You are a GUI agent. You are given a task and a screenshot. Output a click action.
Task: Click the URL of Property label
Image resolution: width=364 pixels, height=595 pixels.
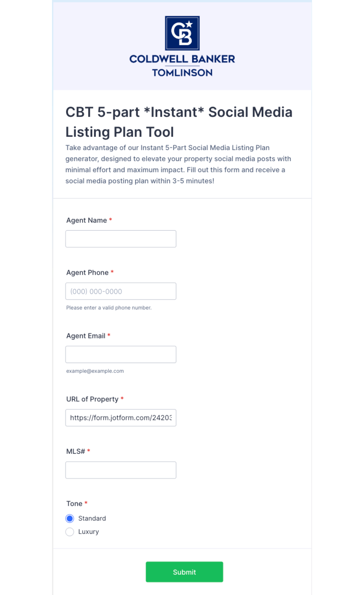pyautogui.click(x=92, y=399)
